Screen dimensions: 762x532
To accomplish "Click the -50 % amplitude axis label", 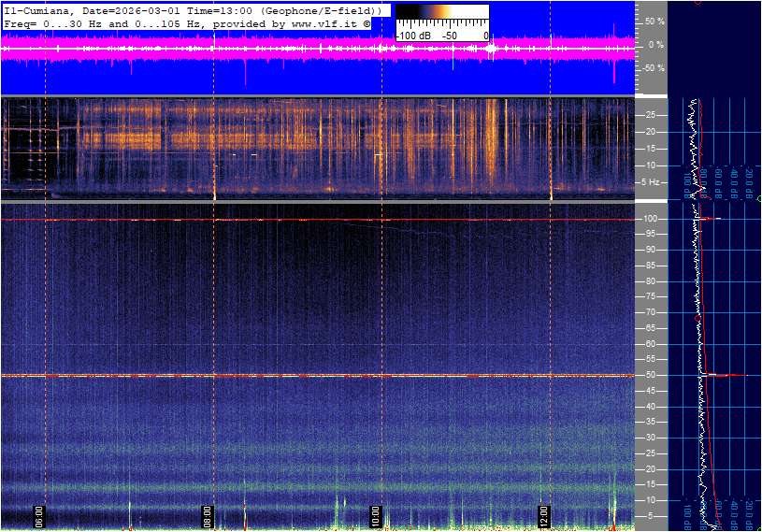I will (654, 68).
